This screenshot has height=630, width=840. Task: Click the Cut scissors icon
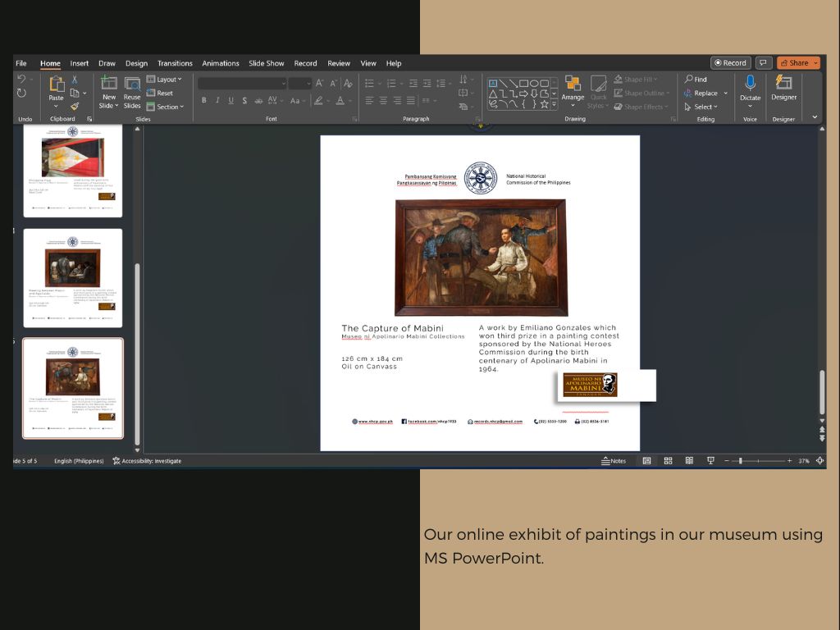pyautogui.click(x=75, y=80)
